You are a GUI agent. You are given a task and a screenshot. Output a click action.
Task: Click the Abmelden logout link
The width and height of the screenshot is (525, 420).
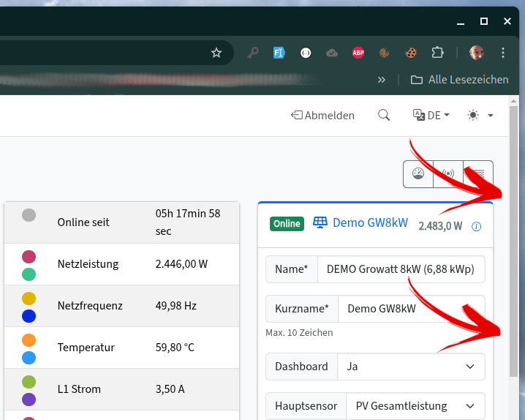pos(322,115)
